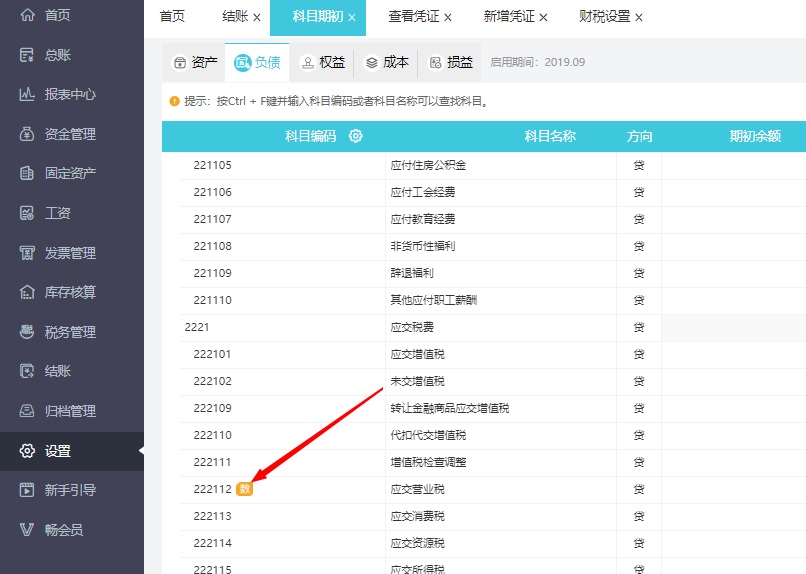Open the 归档管理 archive icon
This screenshot has height=574, width=806.
pos(27,411)
